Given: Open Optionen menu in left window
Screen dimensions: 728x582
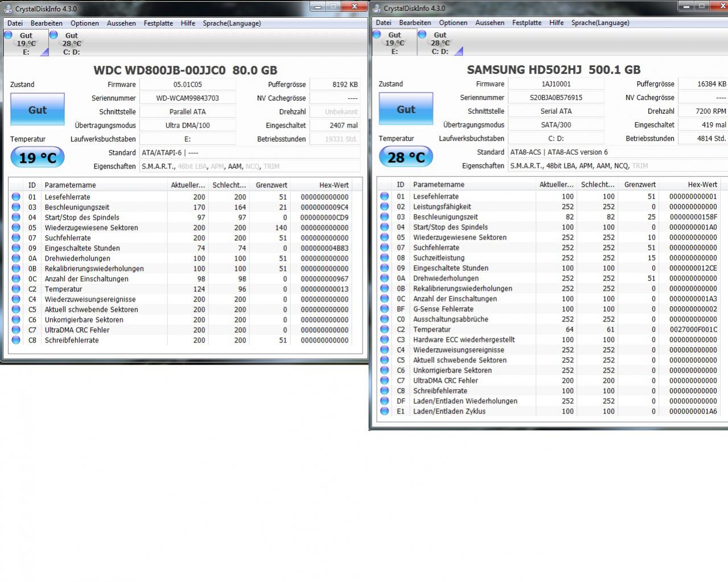Looking at the screenshot, I should coord(85,23).
